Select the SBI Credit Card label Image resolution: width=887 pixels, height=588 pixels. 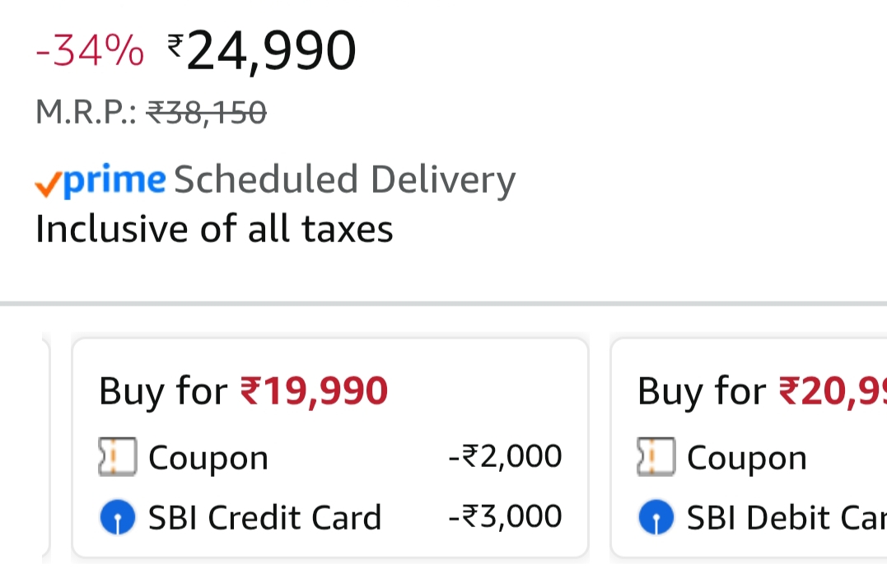[264, 517]
